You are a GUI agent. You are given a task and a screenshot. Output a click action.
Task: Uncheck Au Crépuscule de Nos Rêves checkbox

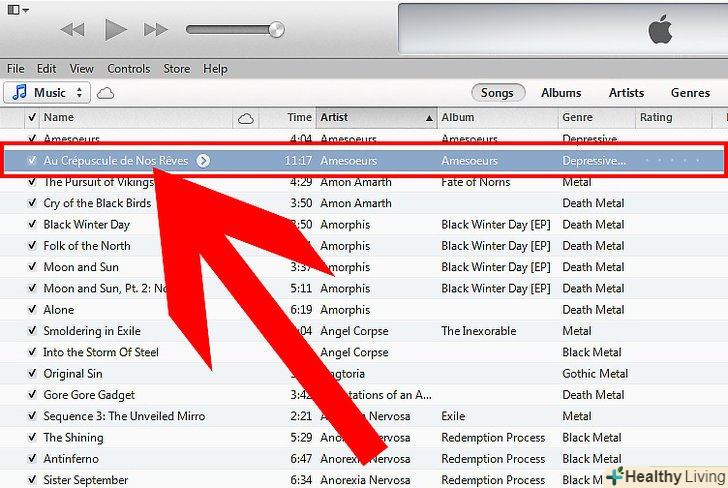[32, 160]
